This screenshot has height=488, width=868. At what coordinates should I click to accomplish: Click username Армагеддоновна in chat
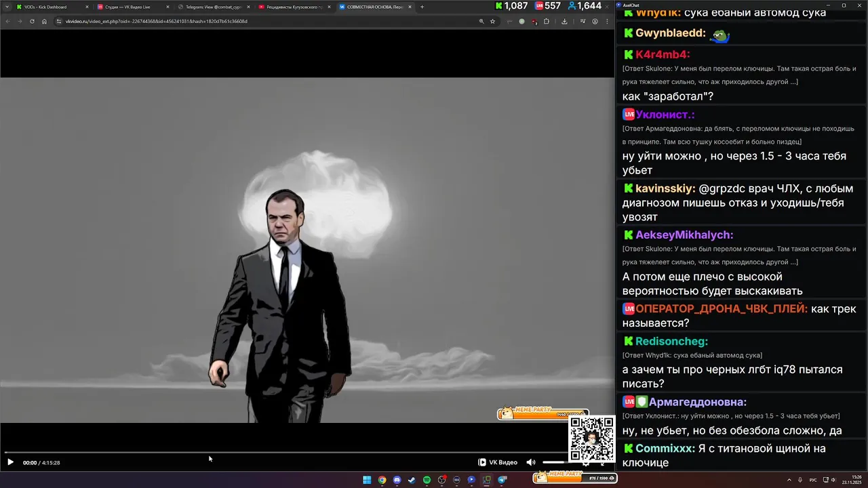click(698, 402)
